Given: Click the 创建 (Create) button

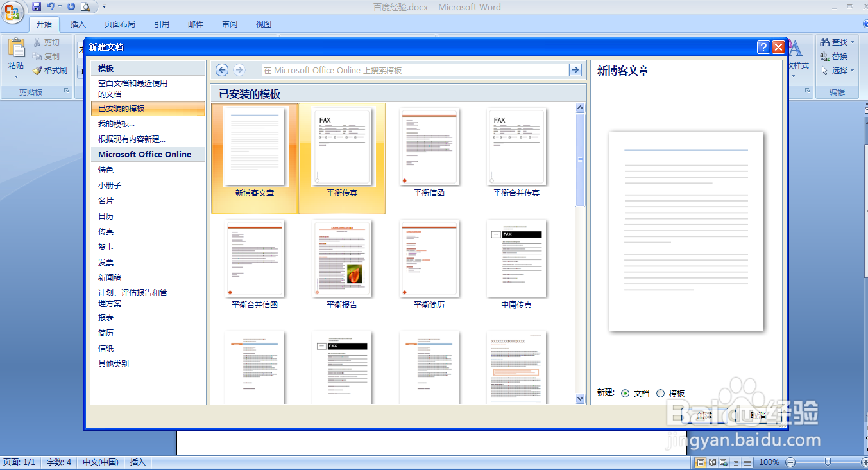Looking at the screenshot, I should tap(704, 416).
